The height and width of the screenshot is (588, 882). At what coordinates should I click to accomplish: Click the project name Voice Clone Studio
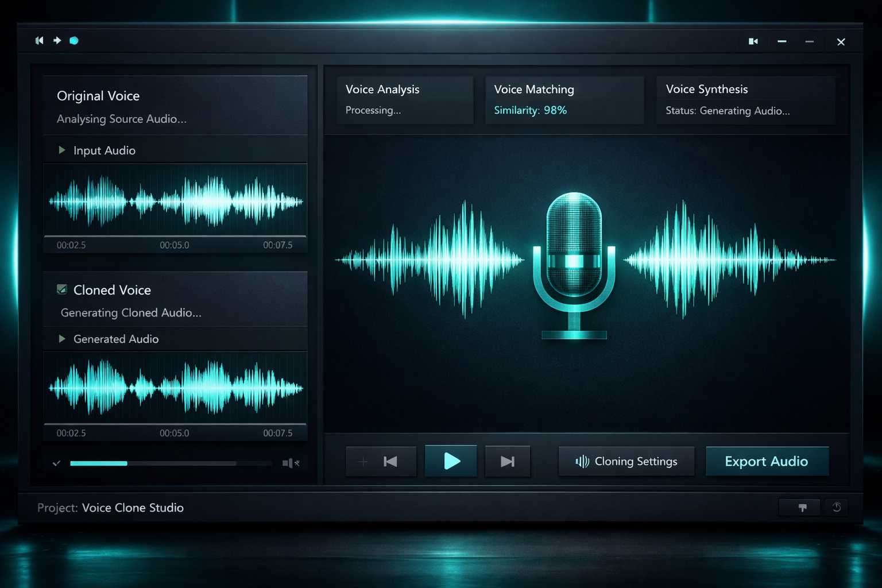[x=133, y=508]
